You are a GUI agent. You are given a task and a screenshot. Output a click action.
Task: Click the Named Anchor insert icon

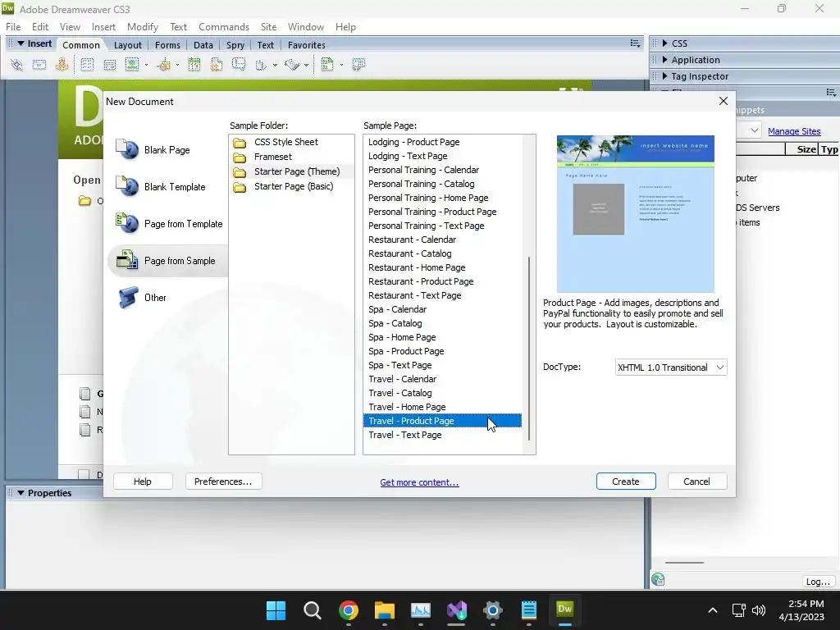[x=62, y=65]
